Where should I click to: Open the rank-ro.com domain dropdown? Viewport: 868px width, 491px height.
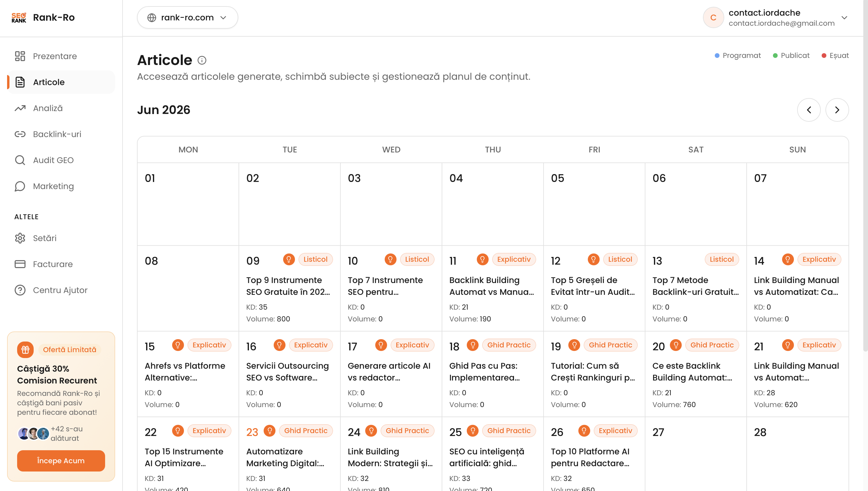click(x=187, y=17)
